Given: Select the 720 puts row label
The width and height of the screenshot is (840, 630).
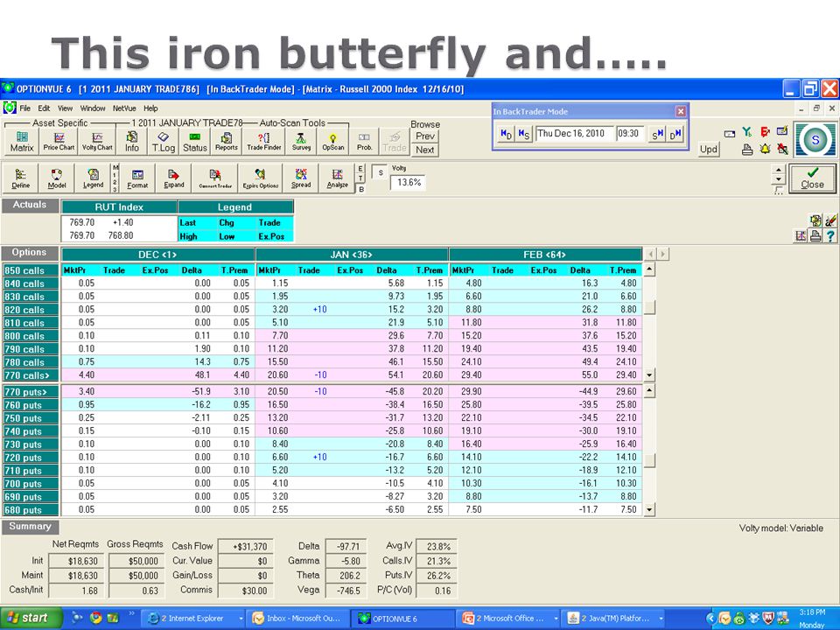Looking at the screenshot, I should pos(30,458).
